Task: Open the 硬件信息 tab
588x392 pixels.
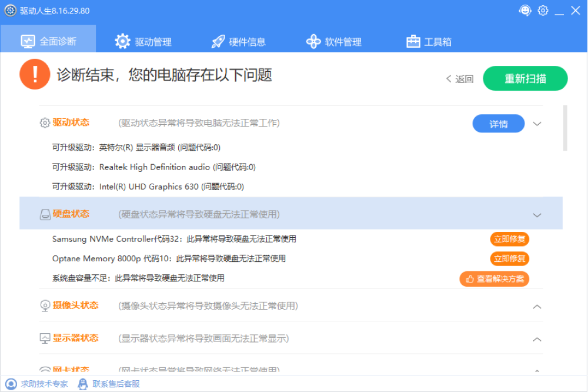Action: point(238,42)
